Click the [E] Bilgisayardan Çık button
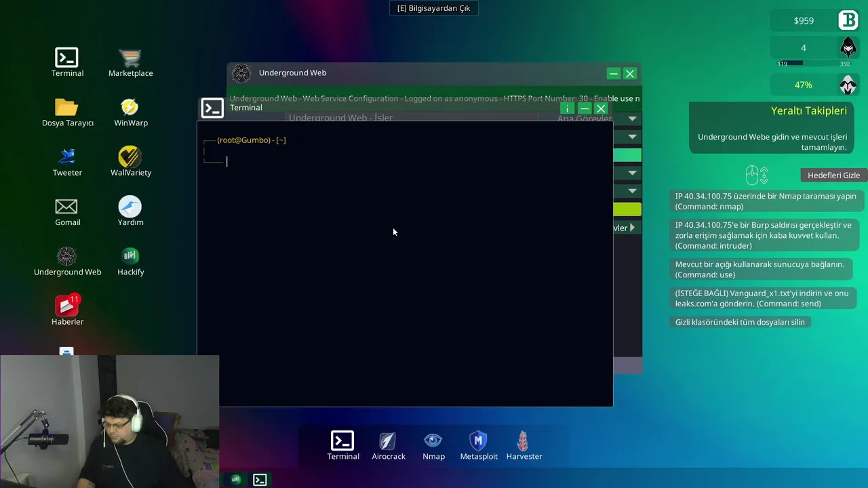Screen dimensions: 868x488 (434, 8)
